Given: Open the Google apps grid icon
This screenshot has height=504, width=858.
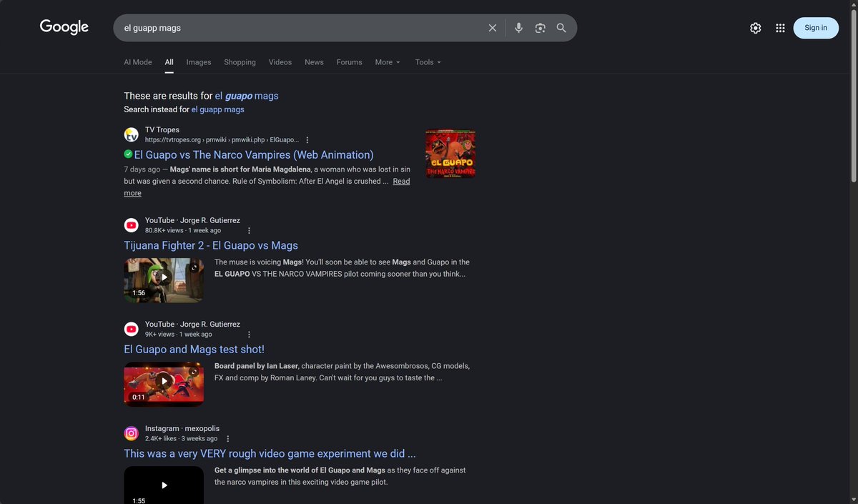Looking at the screenshot, I should coord(780,28).
